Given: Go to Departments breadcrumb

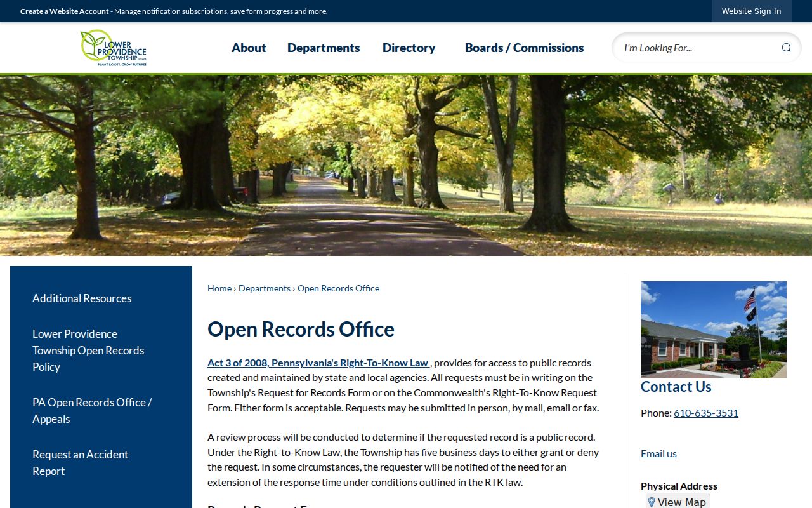Looking at the screenshot, I should (265, 288).
